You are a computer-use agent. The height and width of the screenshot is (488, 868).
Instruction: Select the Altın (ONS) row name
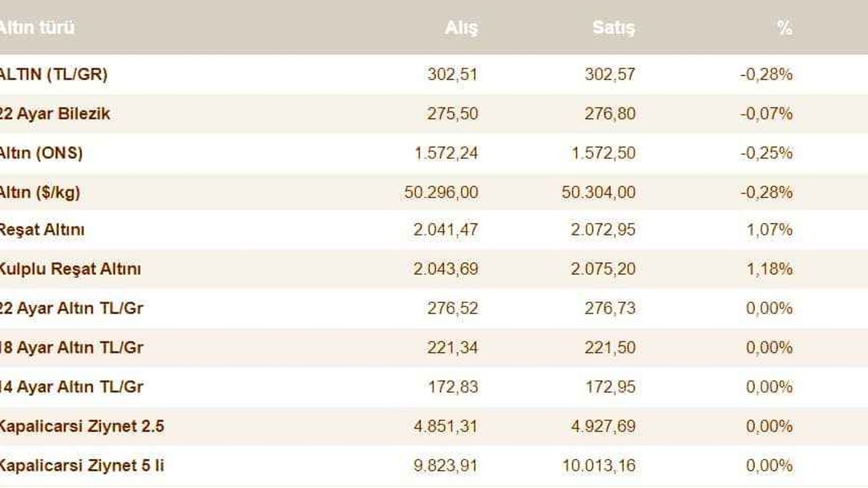(41, 153)
